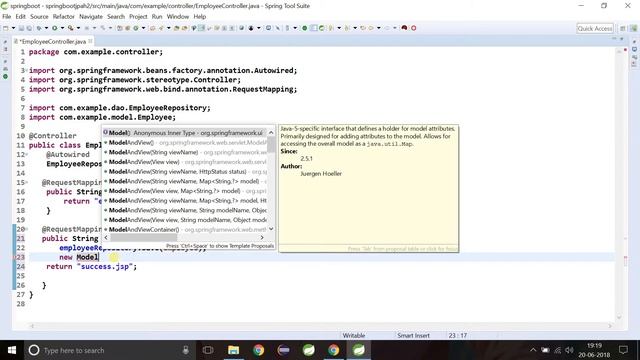Screen dimensions: 640x360
Task: Click the 'Smart Insert' status bar entry
Action: pos(413,336)
